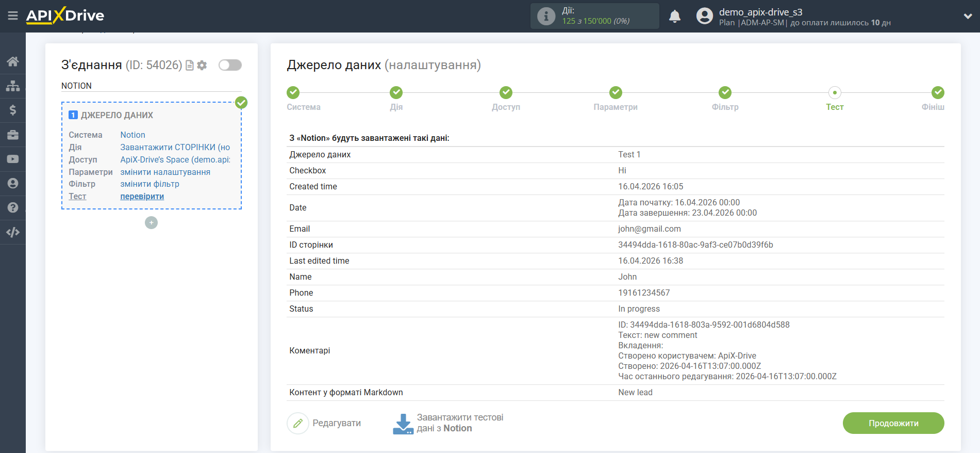Click the green check badge on source block
The height and width of the screenshot is (453, 980).
[241, 102]
